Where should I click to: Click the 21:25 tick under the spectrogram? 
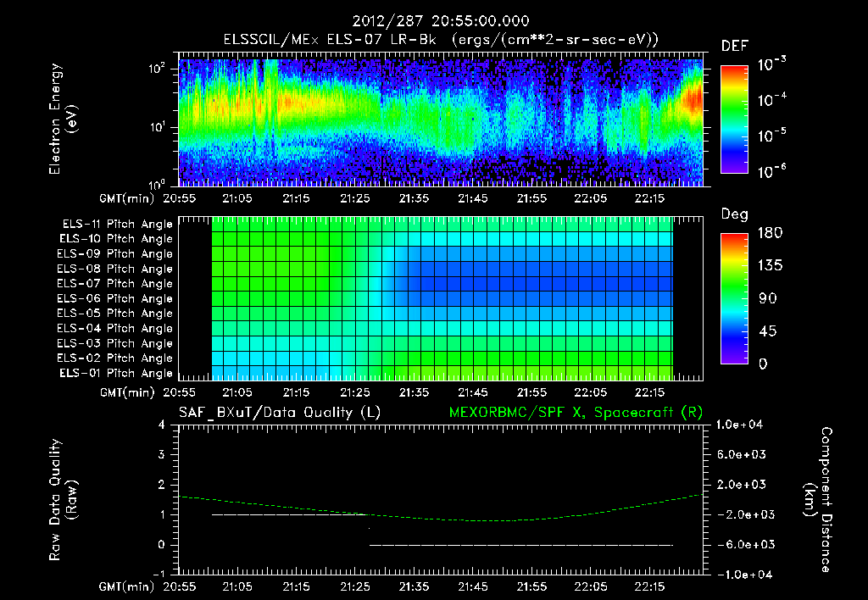click(x=355, y=198)
